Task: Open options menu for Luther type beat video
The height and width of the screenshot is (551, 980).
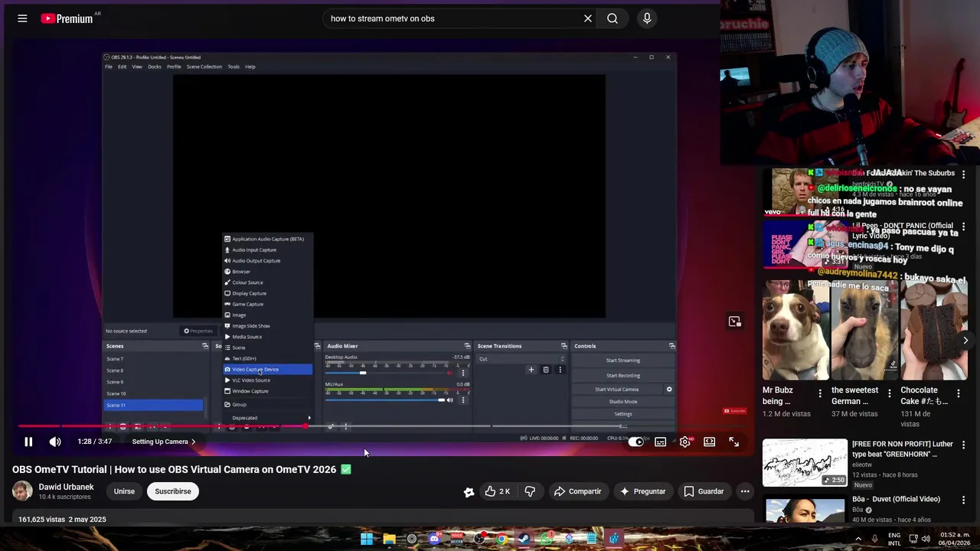Action: click(x=964, y=445)
